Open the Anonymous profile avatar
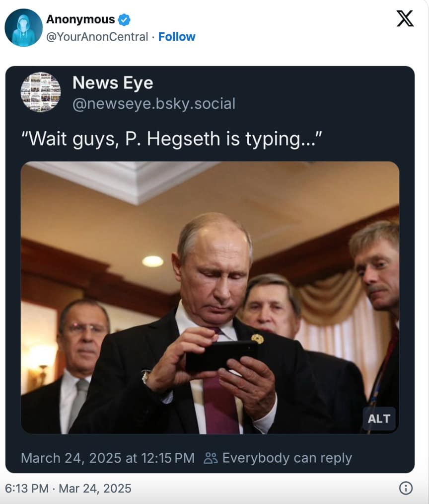The height and width of the screenshot is (504, 429). [x=23, y=28]
